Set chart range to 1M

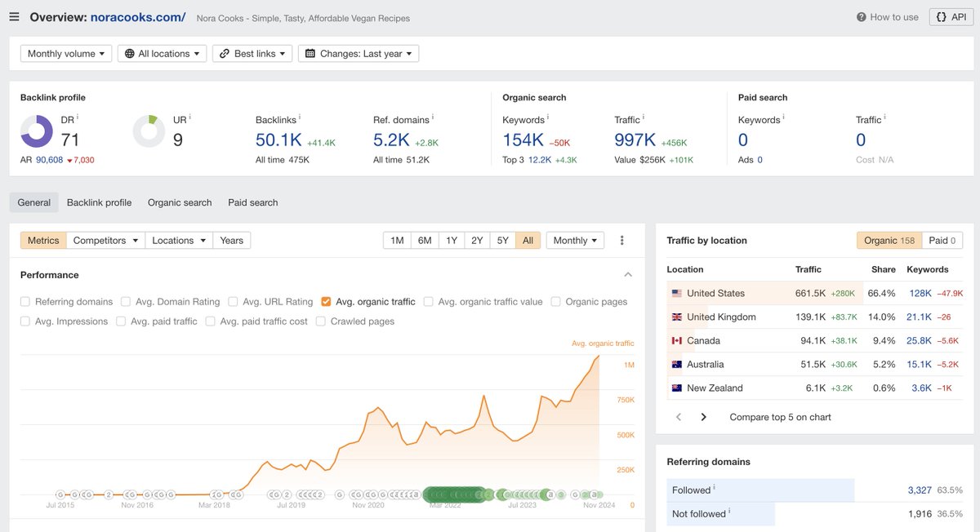click(397, 241)
